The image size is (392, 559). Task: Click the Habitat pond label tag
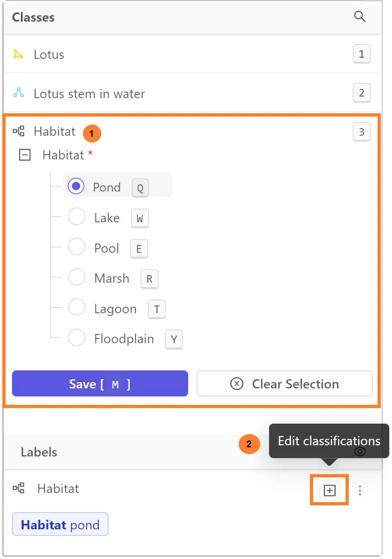60,524
